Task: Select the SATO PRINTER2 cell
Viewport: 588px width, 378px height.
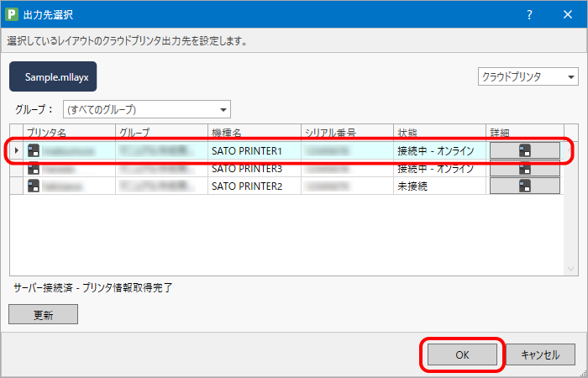Action: pos(255,186)
